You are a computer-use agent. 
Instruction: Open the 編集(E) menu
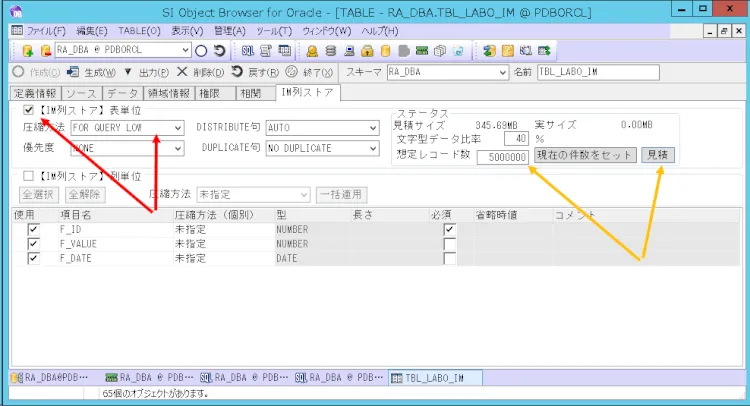point(92,31)
